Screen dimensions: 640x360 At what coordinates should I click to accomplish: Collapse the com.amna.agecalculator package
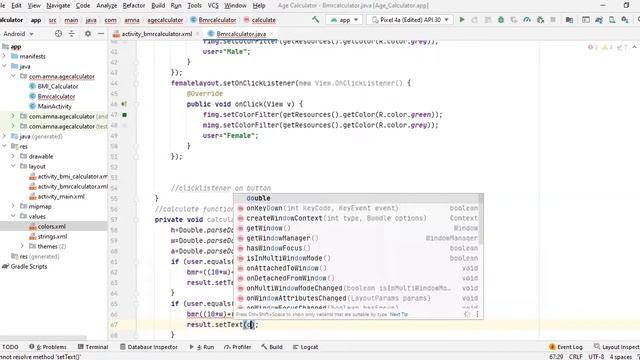click(x=13, y=76)
